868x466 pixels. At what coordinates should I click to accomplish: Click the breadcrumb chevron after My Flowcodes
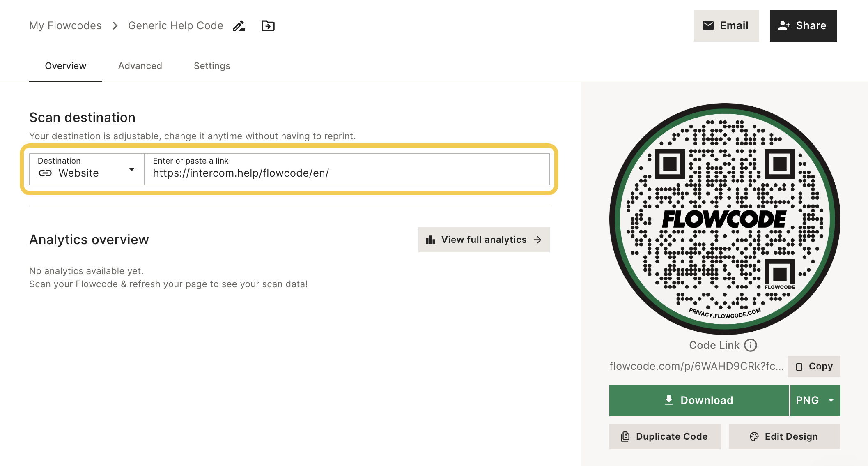click(115, 26)
